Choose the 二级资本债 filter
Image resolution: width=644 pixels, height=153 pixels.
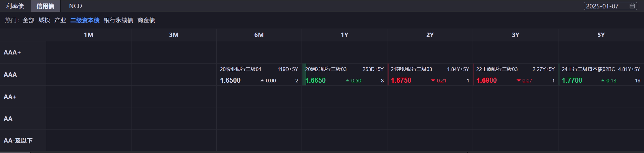[85, 20]
